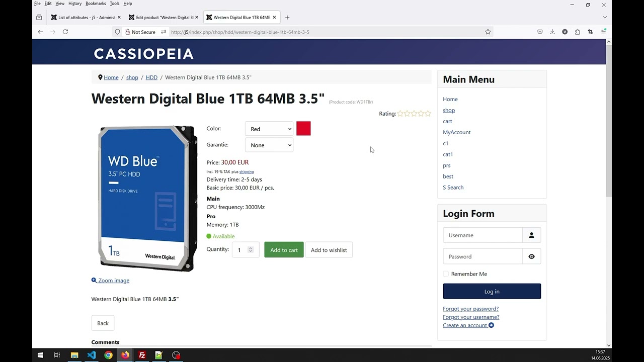This screenshot has width=644, height=362.
Task: Follow the shipping link under price
Action: click(x=247, y=171)
